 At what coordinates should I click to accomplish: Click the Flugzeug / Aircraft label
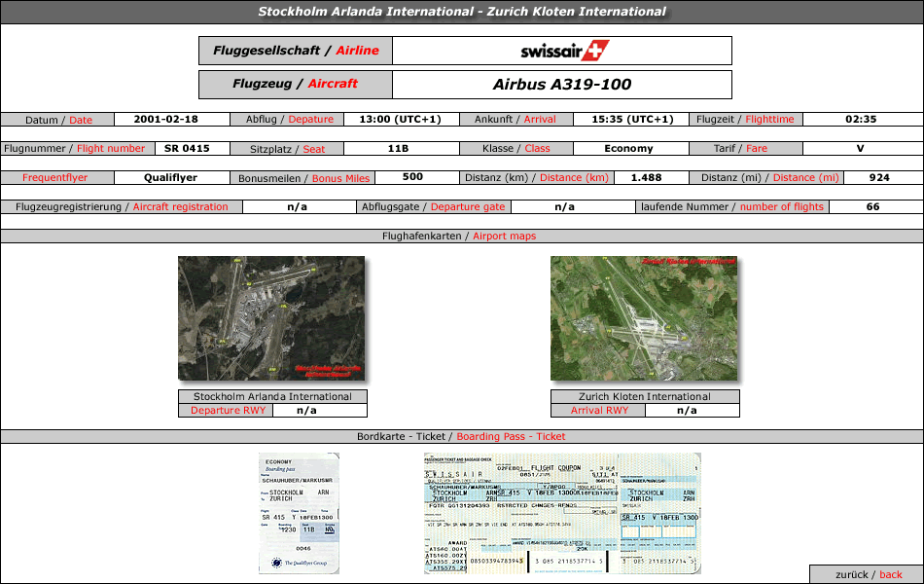click(x=296, y=85)
